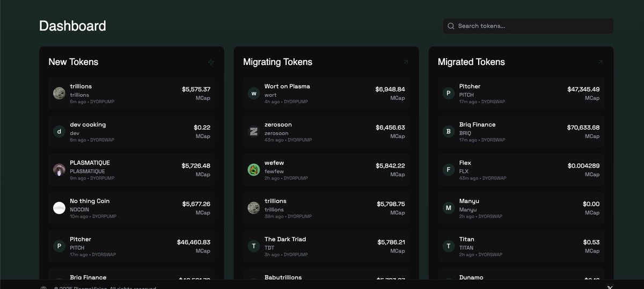Click the Migrating Tokens panel heading
This screenshot has height=289, width=644.
coord(277,62)
